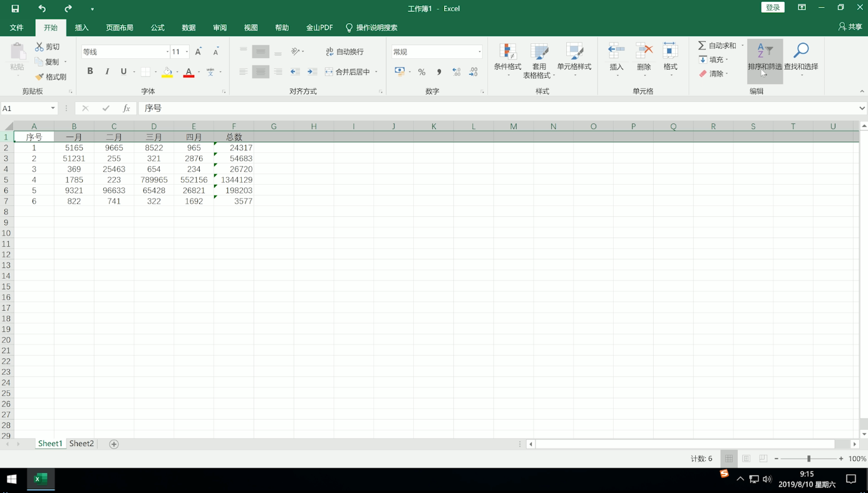Open AutoSum 自动求和 dropdown arrow
This screenshot has width=868, height=493.
click(x=743, y=46)
